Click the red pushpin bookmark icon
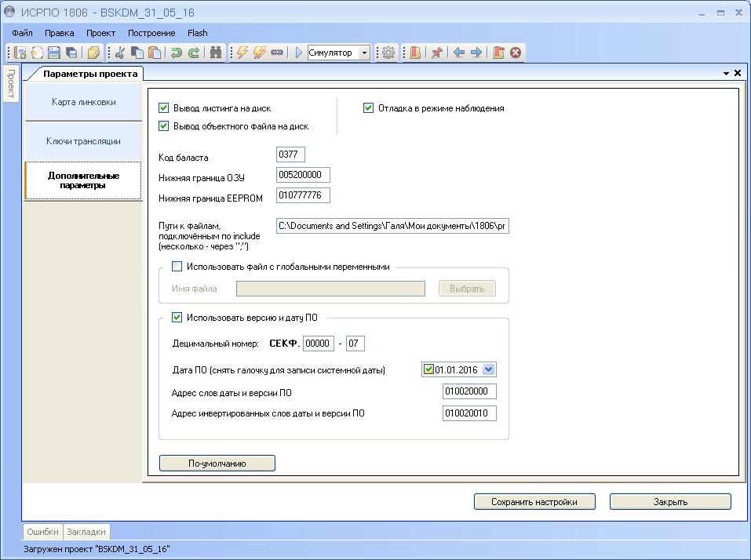This screenshot has height=560, width=751. (437, 53)
